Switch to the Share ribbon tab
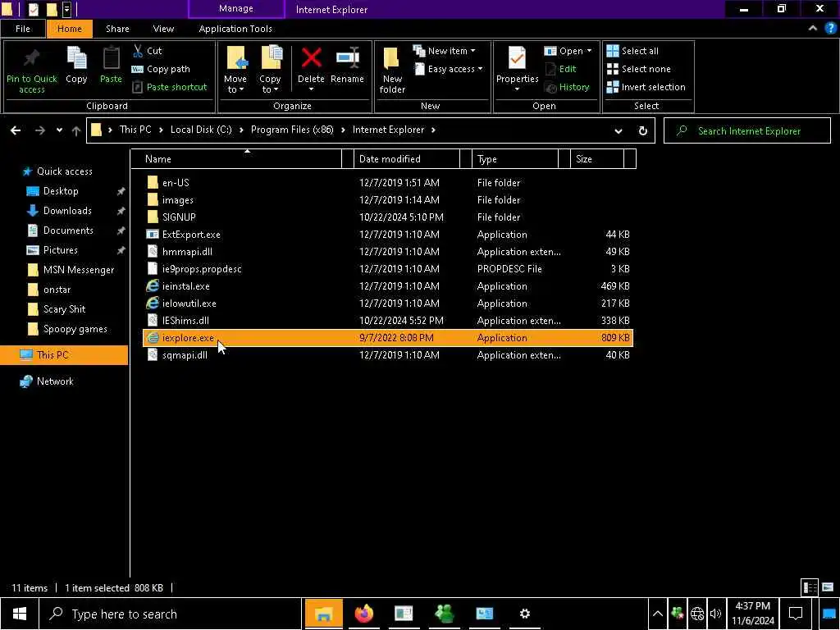 117,29
